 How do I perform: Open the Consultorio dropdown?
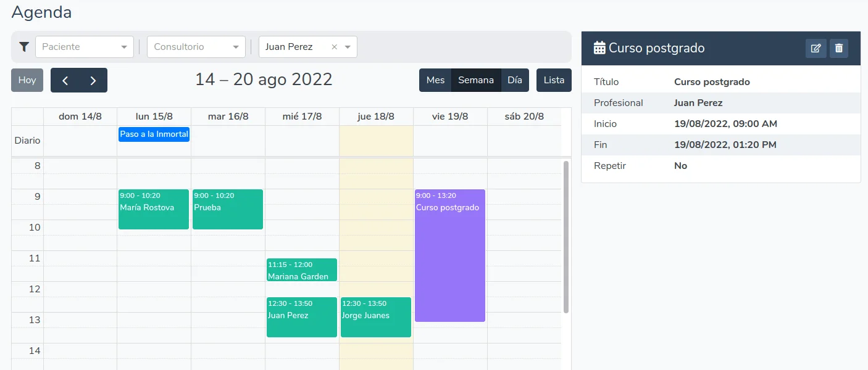click(196, 47)
